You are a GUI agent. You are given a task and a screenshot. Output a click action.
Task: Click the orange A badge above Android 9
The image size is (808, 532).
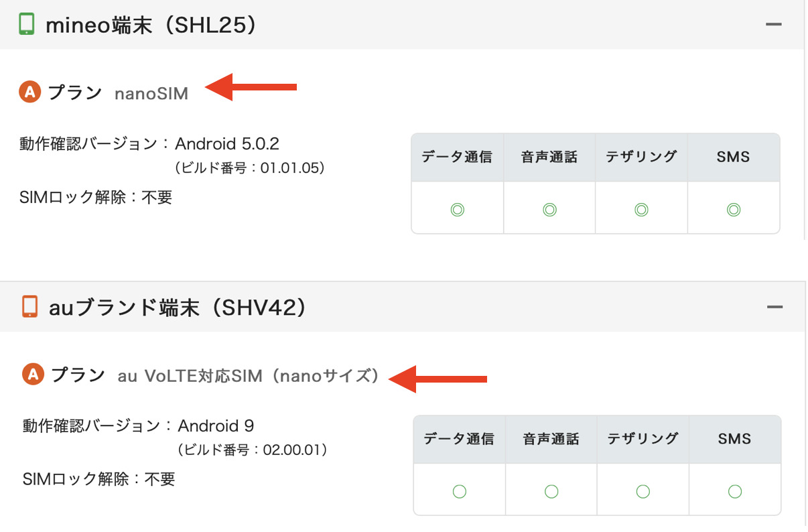[x=32, y=374]
